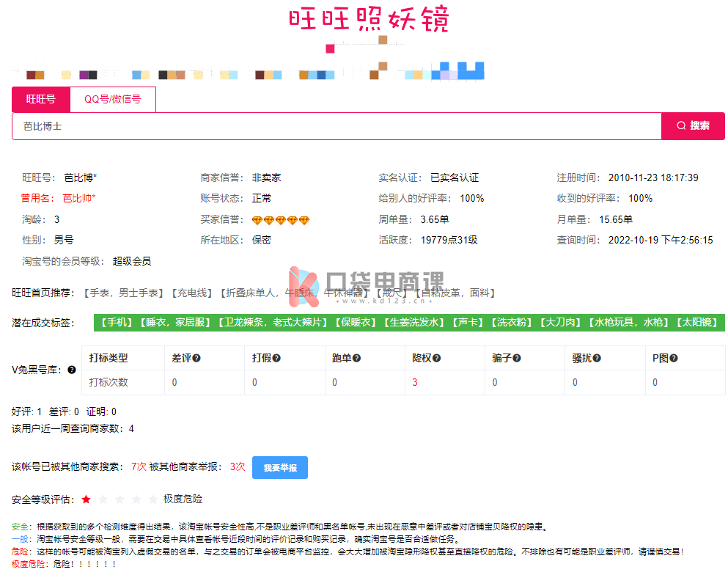Viewport: 728px width, 575px height.
Task: Click the red 降权 count 3
Action: [415, 382]
